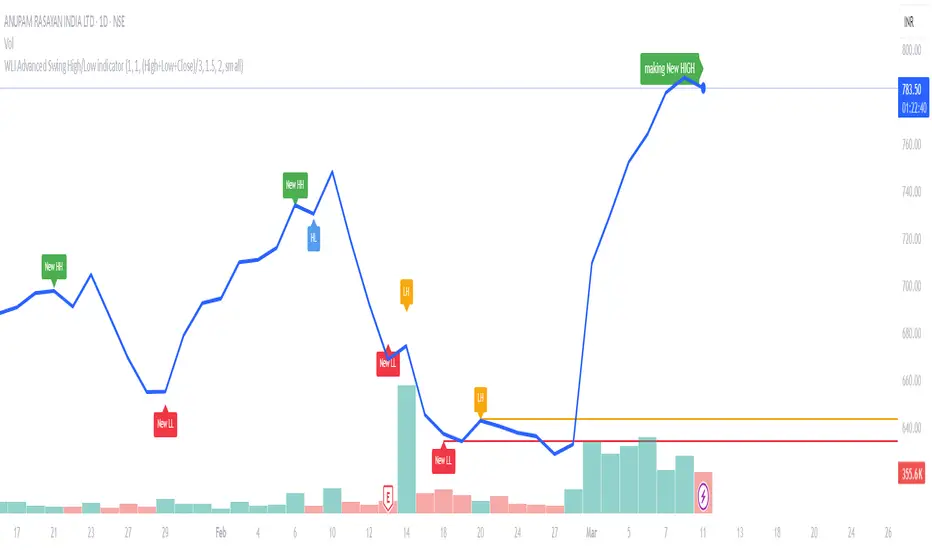The height and width of the screenshot is (550, 932).
Task: Select the New LL label near Feb 18
Action: pyautogui.click(x=443, y=461)
